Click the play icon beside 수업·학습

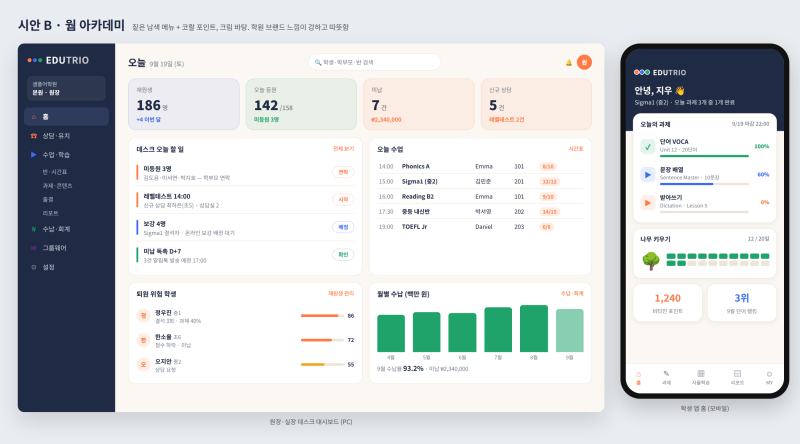coord(34,155)
